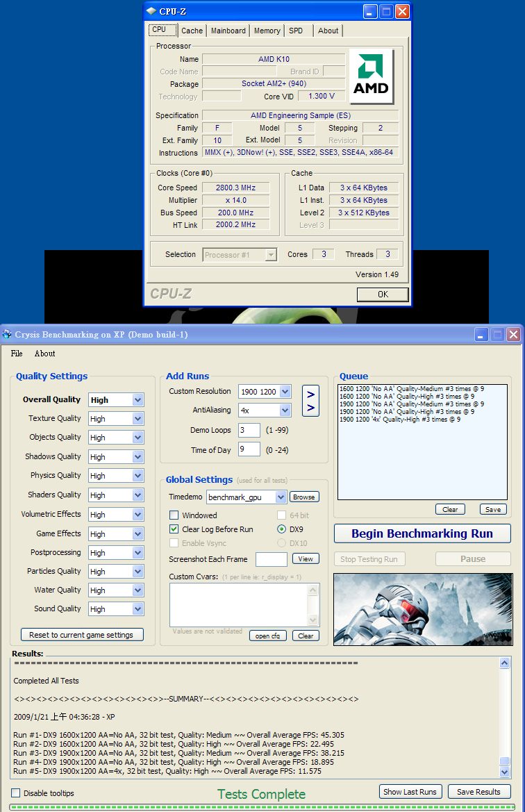The image size is (525, 812).
Task: Enable the Windowed checkbox
Action: tap(174, 515)
